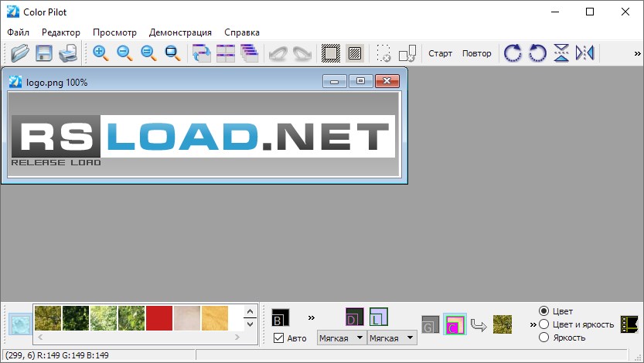
Task: Undo last action arrow icon
Action: (x=278, y=53)
